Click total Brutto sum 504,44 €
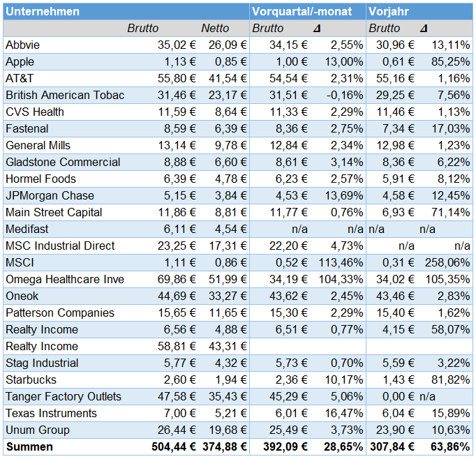The width and height of the screenshot is (476, 459). 174,446
